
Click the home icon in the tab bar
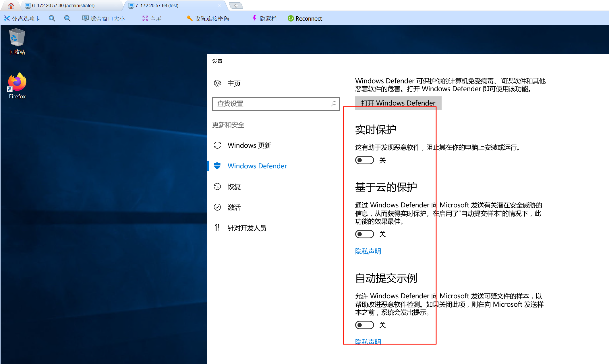tap(11, 5)
